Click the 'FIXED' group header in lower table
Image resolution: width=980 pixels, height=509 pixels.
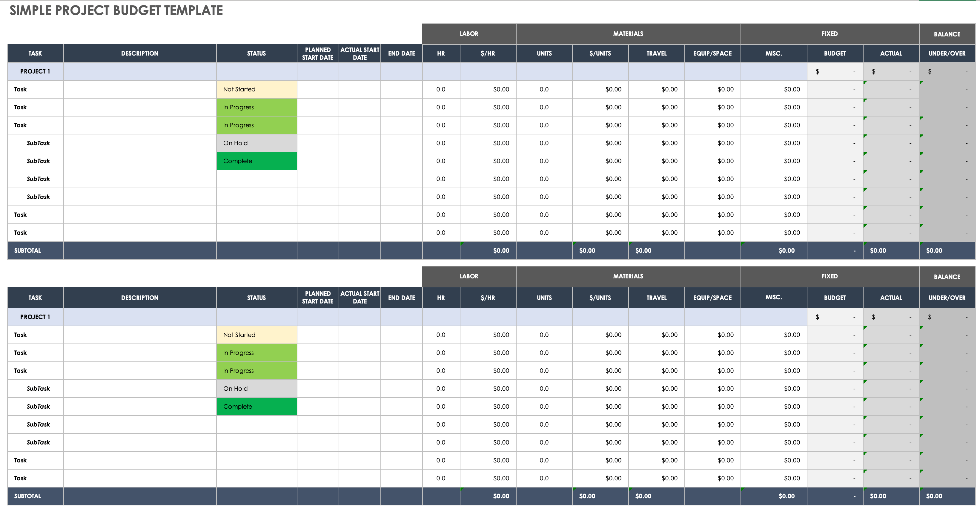pos(830,276)
